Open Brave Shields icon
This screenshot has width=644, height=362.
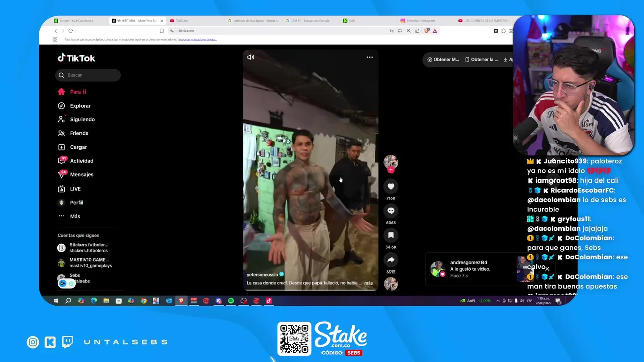pos(427,31)
